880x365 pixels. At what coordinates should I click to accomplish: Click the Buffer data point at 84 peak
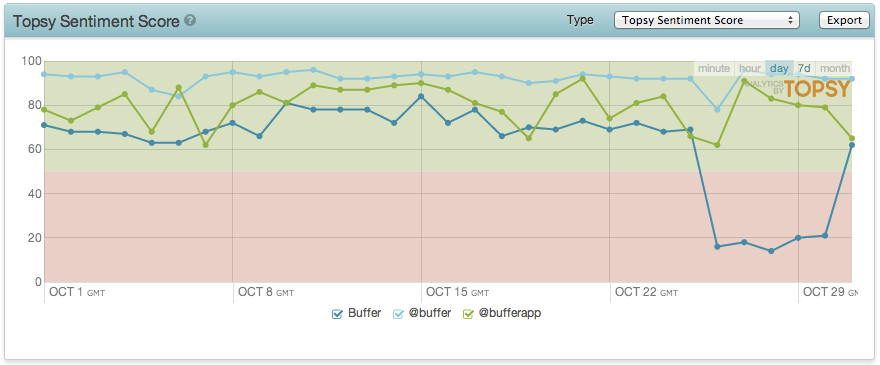coord(421,96)
